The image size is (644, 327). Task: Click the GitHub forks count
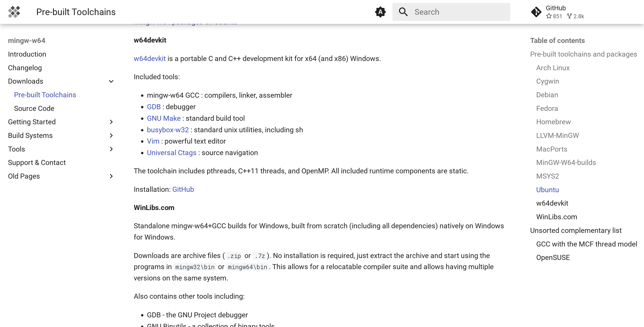point(575,16)
